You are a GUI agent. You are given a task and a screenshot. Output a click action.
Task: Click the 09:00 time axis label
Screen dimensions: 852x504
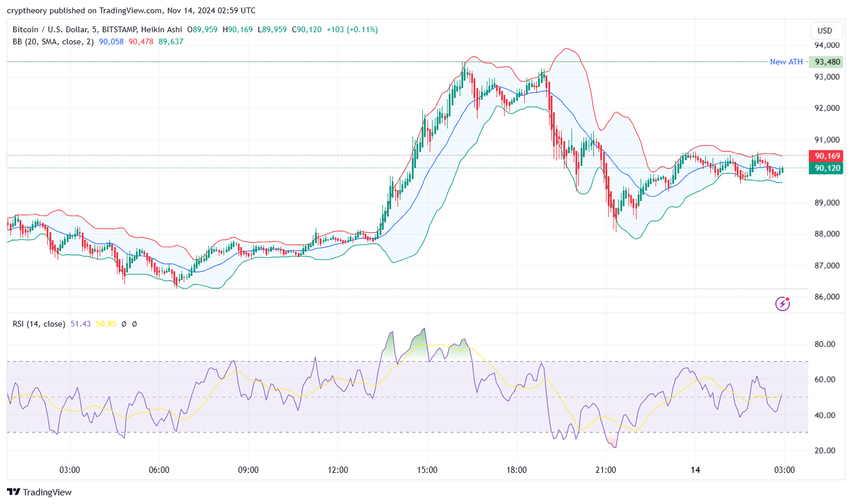(x=248, y=470)
